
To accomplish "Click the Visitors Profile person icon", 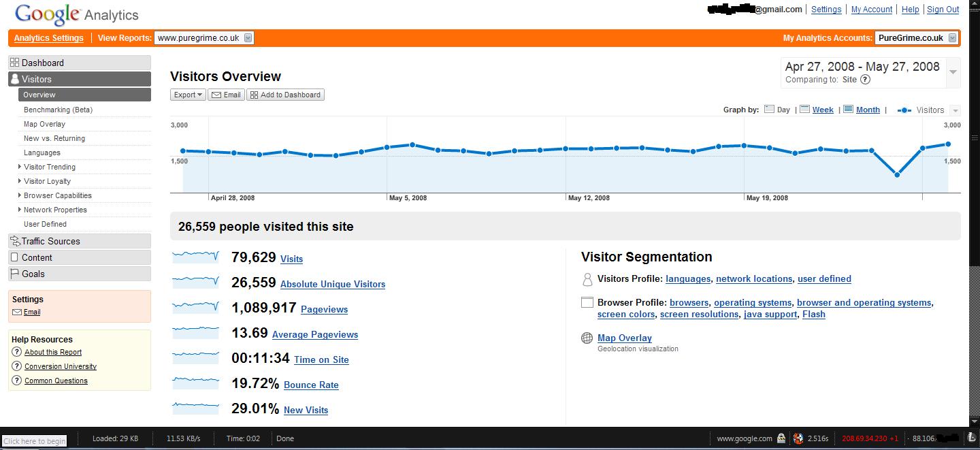I will pyautogui.click(x=587, y=279).
